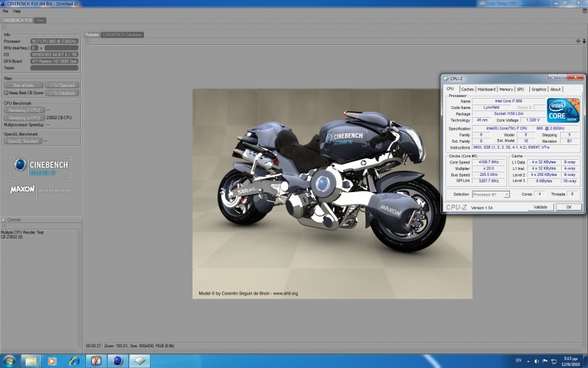The height and width of the screenshot is (368, 588).
Task: Click the Multiplier x 20.0 value
Action: pyautogui.click(x=489, y=169)
